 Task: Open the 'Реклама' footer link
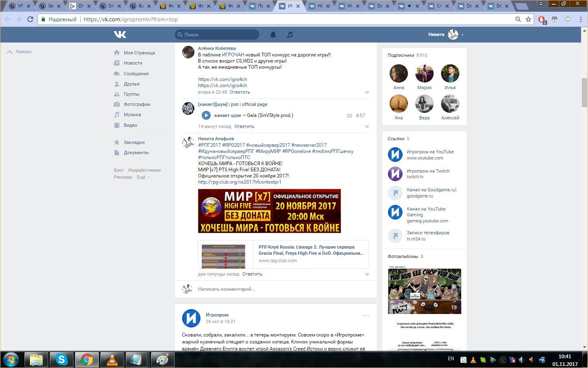[123, 177]
